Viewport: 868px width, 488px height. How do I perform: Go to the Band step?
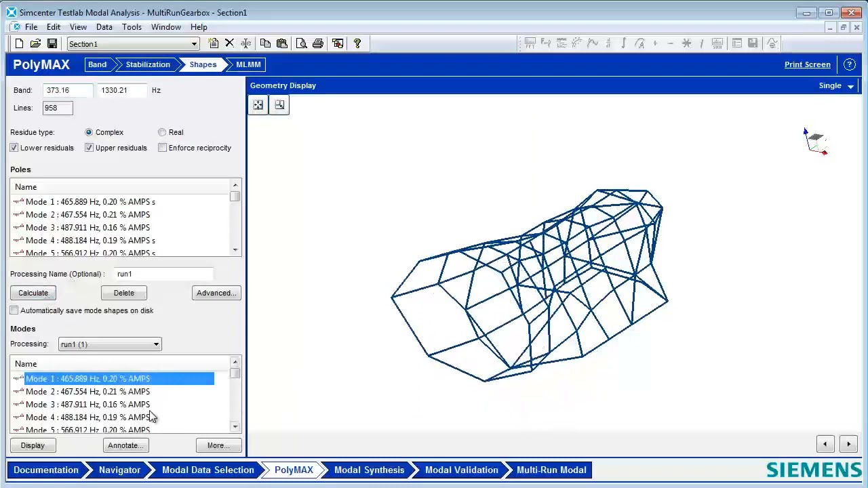point(97,64)
